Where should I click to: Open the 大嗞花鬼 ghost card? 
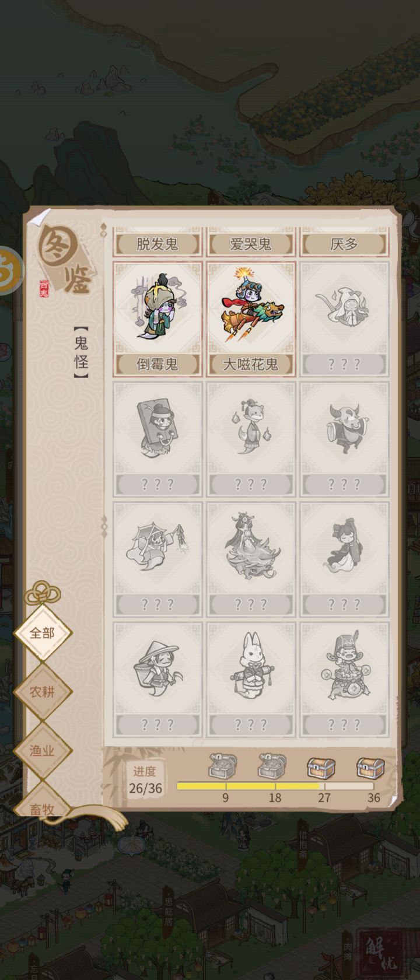pos(251,318)
